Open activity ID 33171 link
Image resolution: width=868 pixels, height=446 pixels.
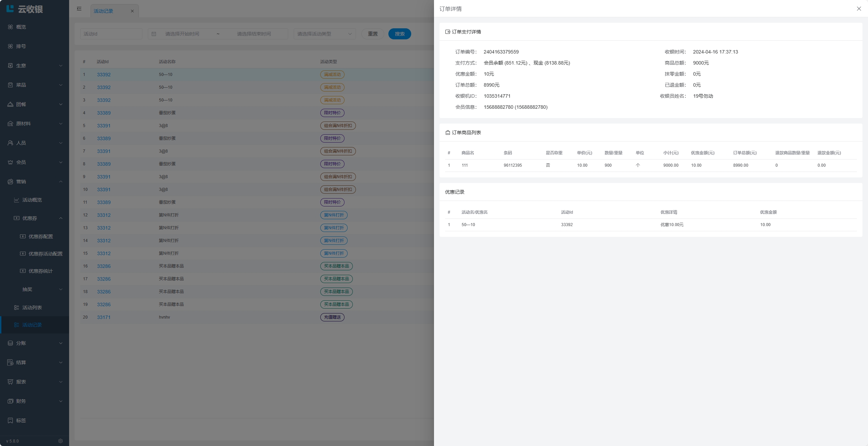104,317
